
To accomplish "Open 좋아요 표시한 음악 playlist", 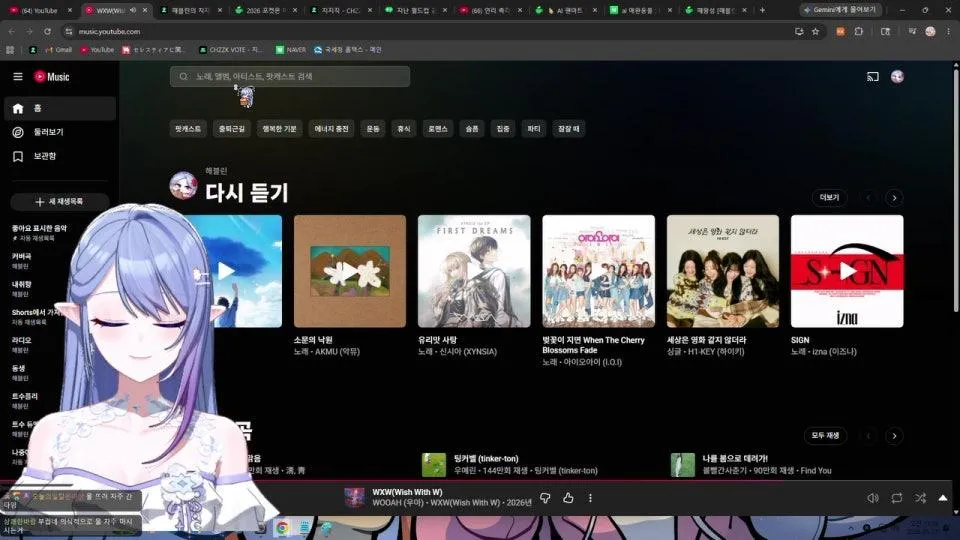I will click(x=40, y=233).
